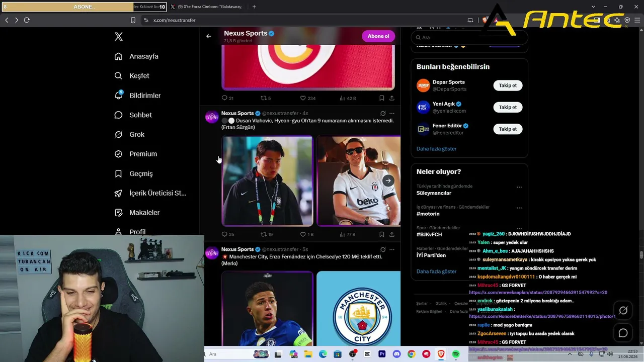Screen dimensions: 644x362
Task: Reload the page in browser
Action: (27, 20)
